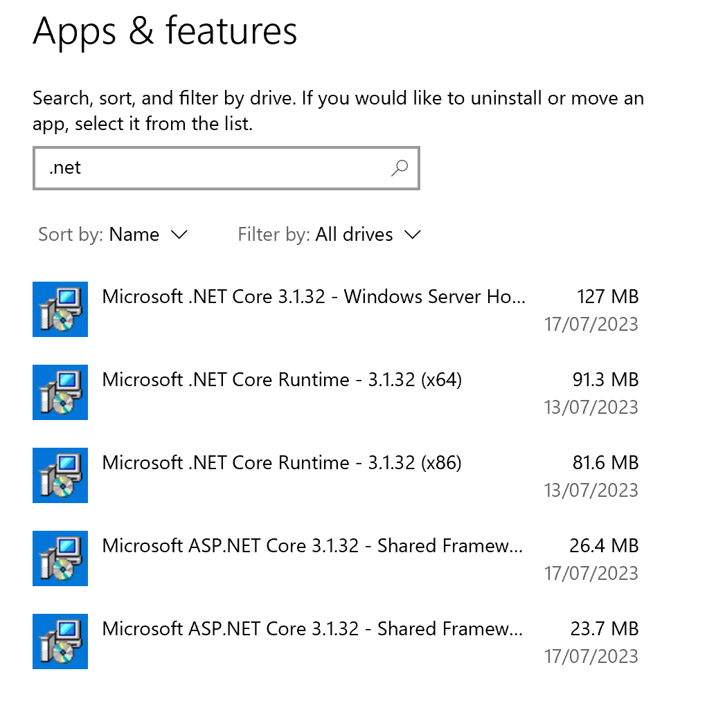The image size is (716, 728).
Task: Click the .NET Core Runtime x86 installer icon
Action: point(60,475)
